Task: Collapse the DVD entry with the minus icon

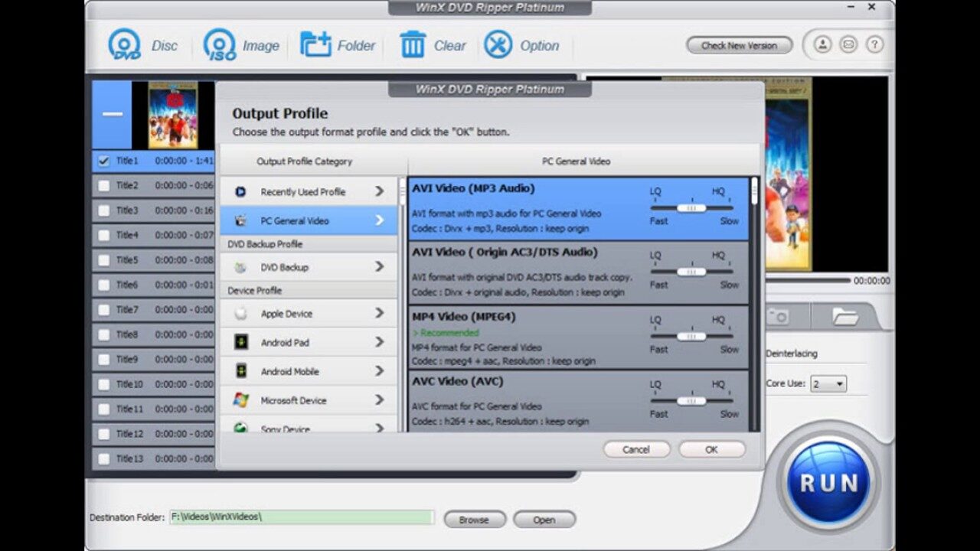Action: click(x=112, y=114)
